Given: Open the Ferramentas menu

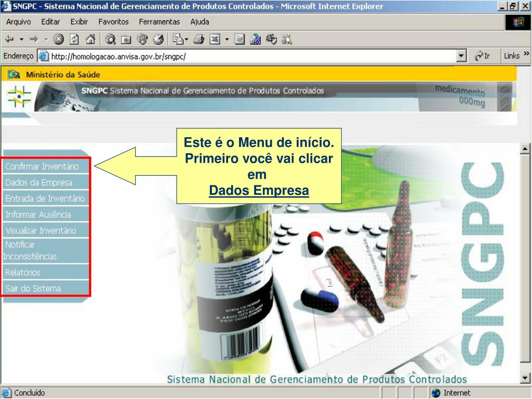Looking at the screenshot, I should (159, 22).
